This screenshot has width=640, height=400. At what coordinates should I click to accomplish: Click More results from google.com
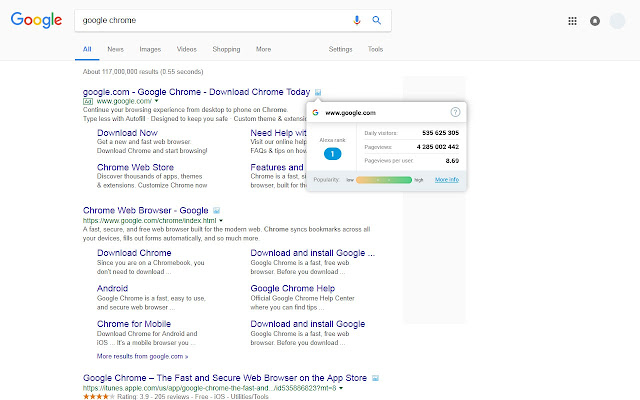click(x=142, y=356)
